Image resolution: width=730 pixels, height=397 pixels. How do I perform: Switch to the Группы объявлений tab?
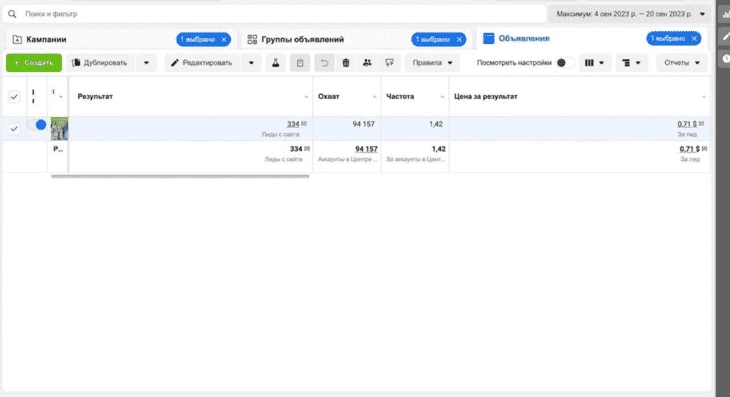(x=303, y=40)
